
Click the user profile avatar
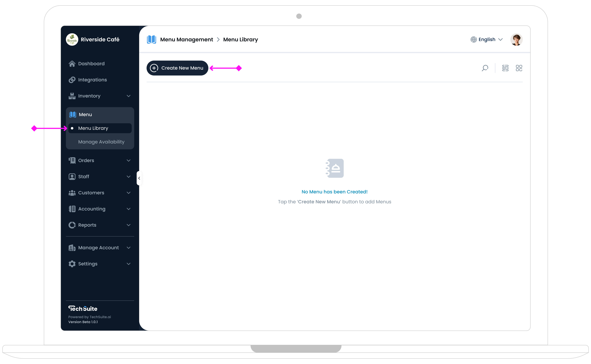[x=516, y=40]
